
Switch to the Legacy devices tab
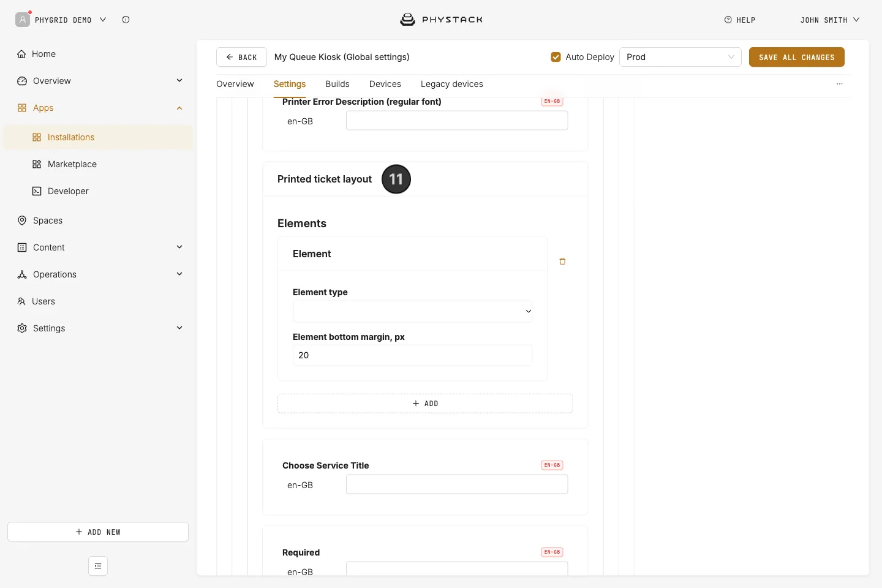coord(452,84)
